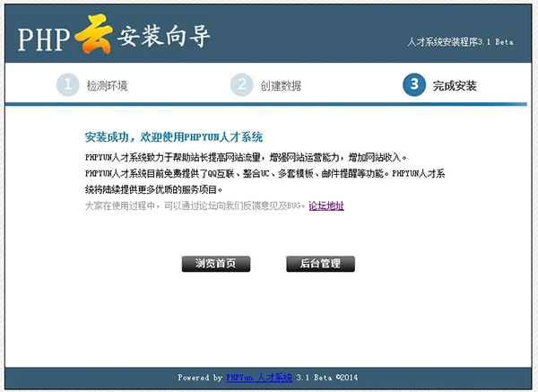Click the footer text 3.1 Beta ©2014

pos(327,378)
